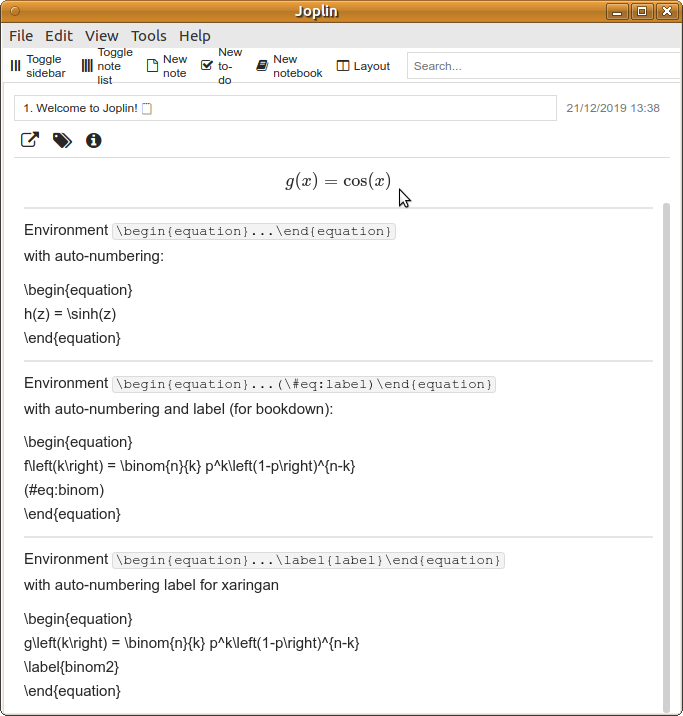Click the Search input field
This screenshot has height=716, width=683.
click(x=543, y=66)
